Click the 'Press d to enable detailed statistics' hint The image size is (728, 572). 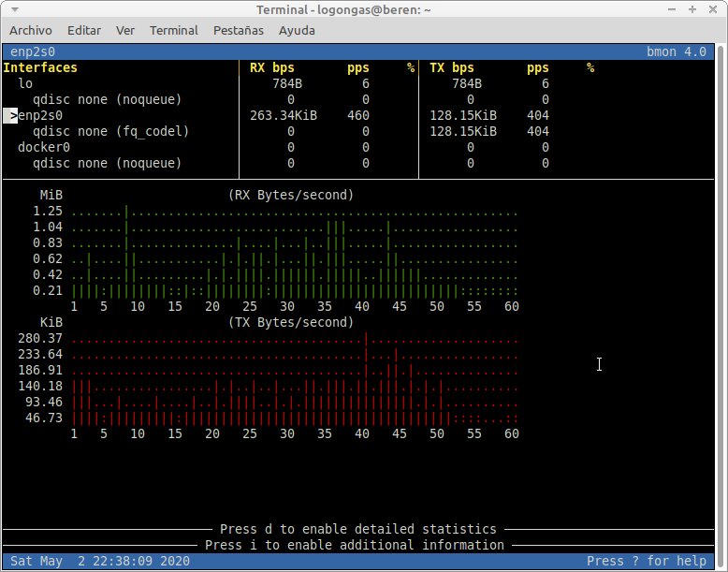point(357,529)
